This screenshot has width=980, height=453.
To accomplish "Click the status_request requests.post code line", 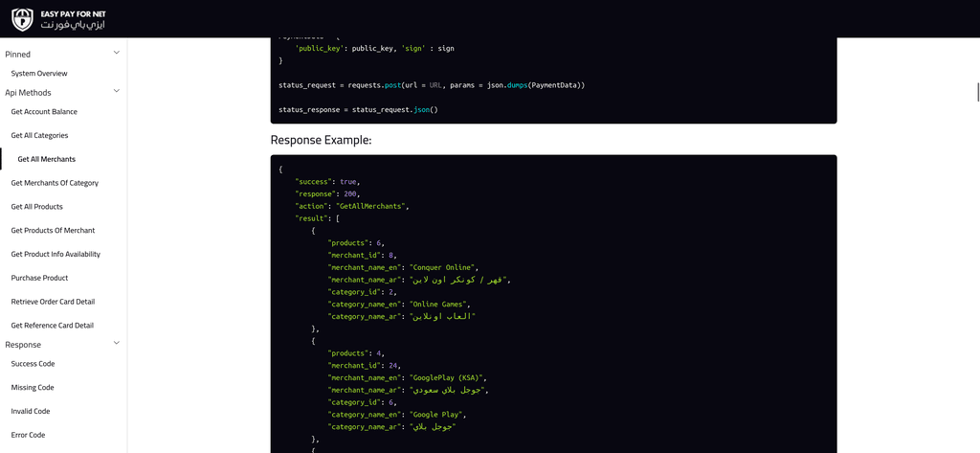I will (432, 84).
